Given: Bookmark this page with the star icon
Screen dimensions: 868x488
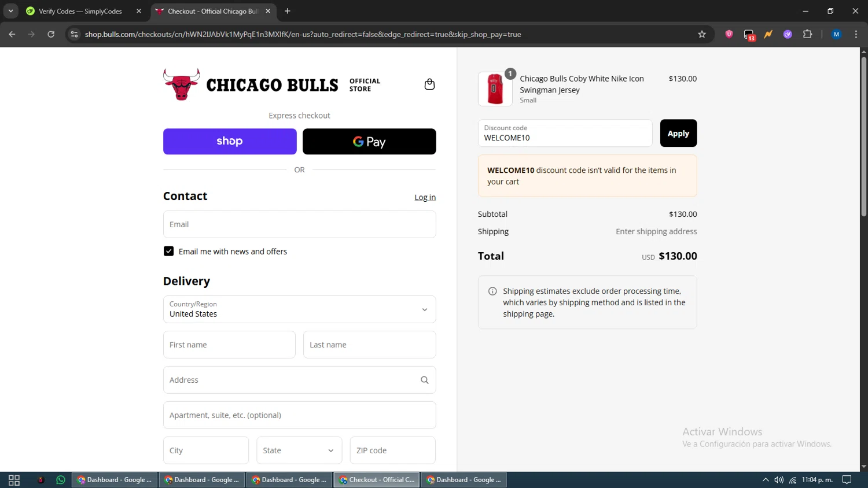Looking at the screenshot, I should (702, 34).
